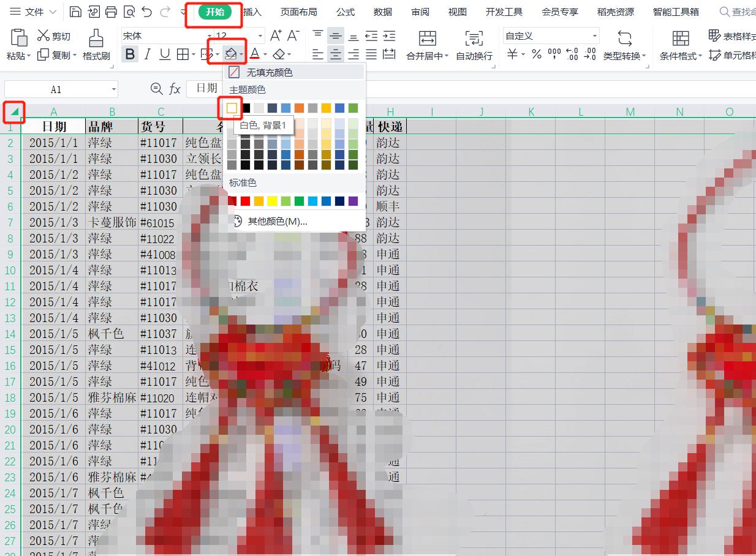Expand the Name Box A1 dropdown arrow
Image resolution: width=756 pixels, height=556 pixels.
click(114, 89)
